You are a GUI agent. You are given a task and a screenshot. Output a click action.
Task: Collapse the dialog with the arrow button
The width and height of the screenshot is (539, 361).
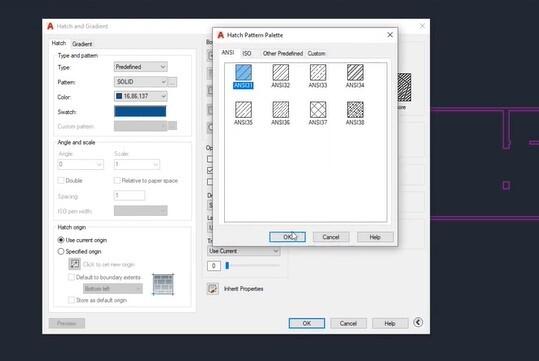click(x=418, y=322)
